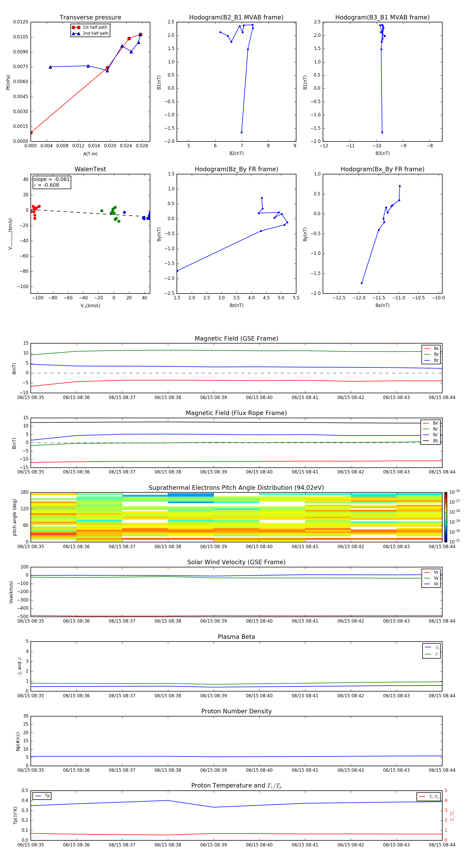Select the '1st half path' legend entry
The width and height of the screenshot is (473, 868).
(x=90, y=27)
